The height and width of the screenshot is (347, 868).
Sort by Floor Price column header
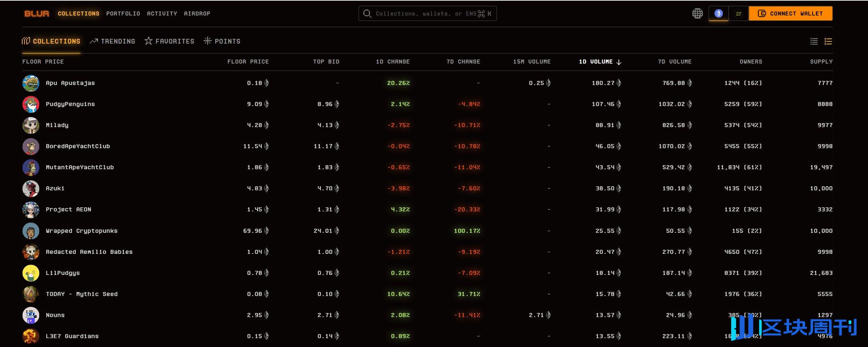click(248, 62)
